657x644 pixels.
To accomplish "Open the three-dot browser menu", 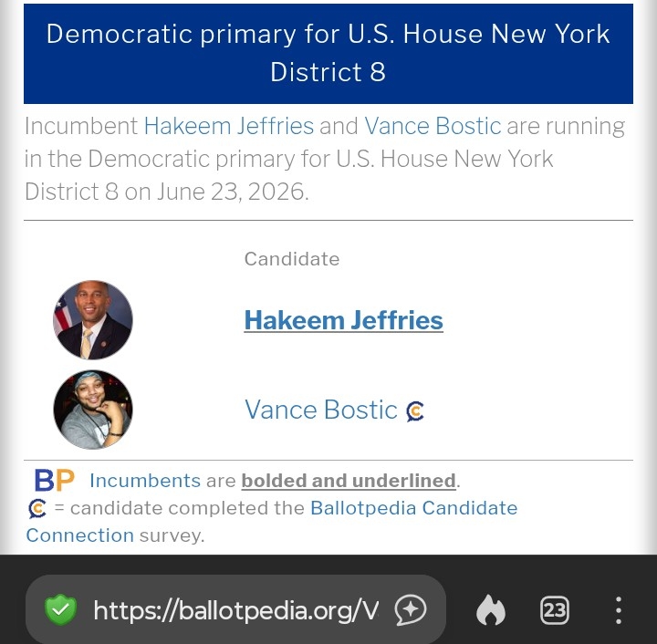I will (618, 609).
